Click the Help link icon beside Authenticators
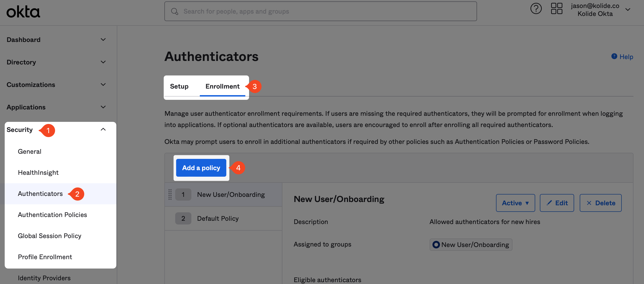Viewport: 644px width, 284px height. (614, 56)
